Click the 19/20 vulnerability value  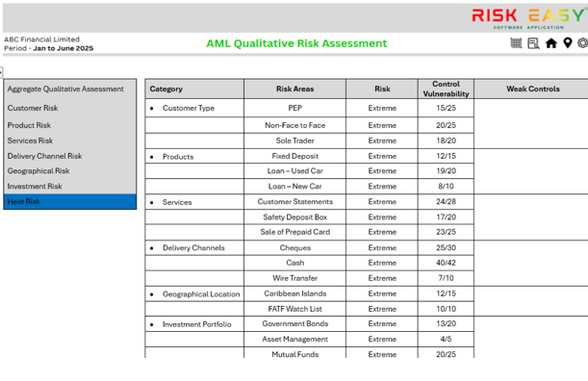click(x=446, y=171)
